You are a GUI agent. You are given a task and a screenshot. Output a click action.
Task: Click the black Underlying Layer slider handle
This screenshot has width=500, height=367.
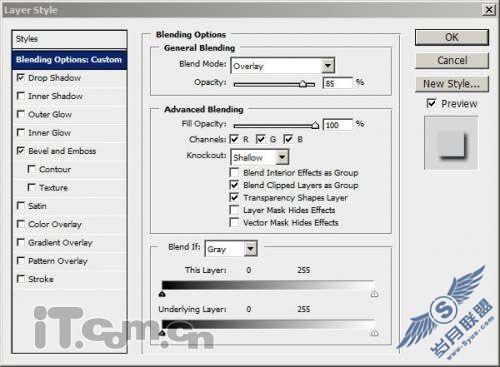point(162,333)
